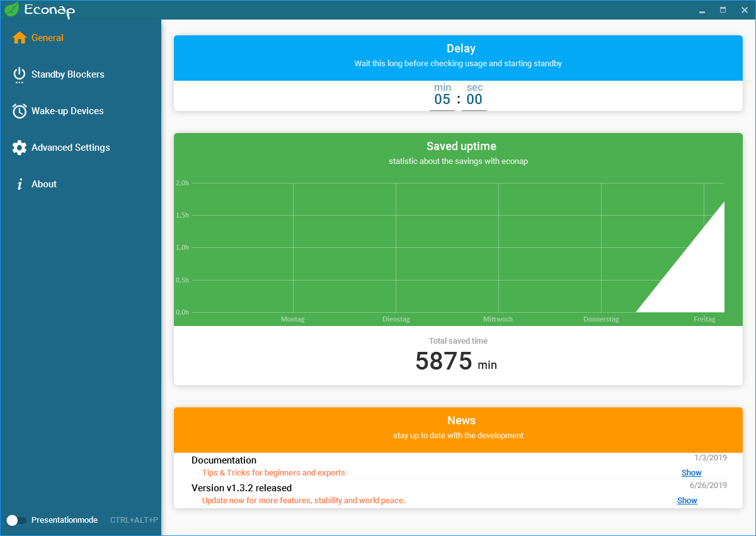This screenshot has height=536, width=756.
Task: Edit the delay minutes field 05
Action: coord(442,100)
